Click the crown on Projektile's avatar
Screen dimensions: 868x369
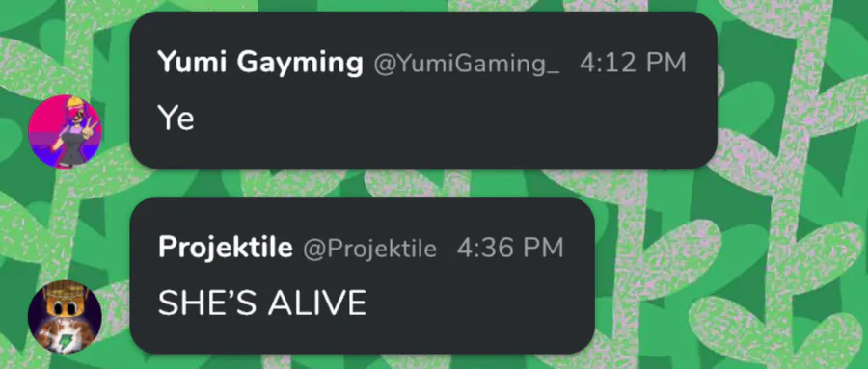tap(66, 291)
